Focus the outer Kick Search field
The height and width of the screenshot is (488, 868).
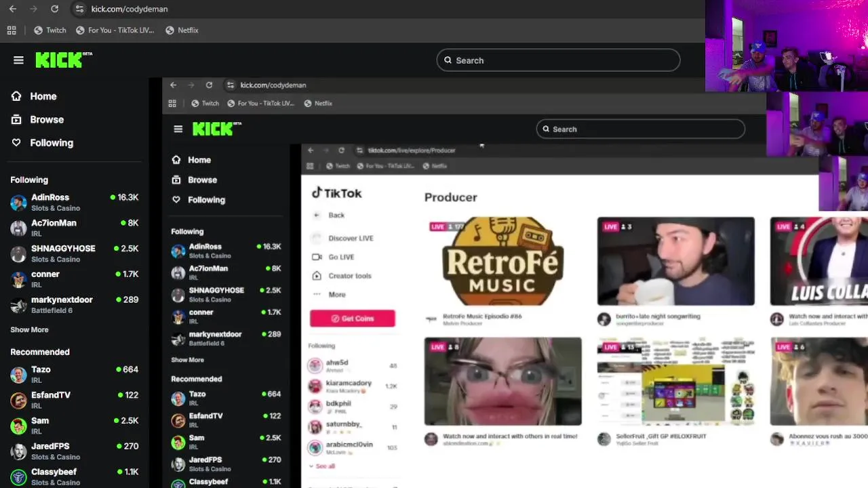(558, 60)
